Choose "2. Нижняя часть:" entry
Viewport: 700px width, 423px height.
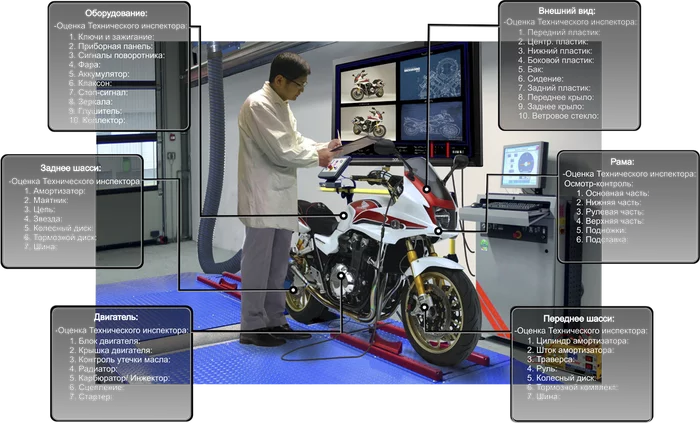609,202
